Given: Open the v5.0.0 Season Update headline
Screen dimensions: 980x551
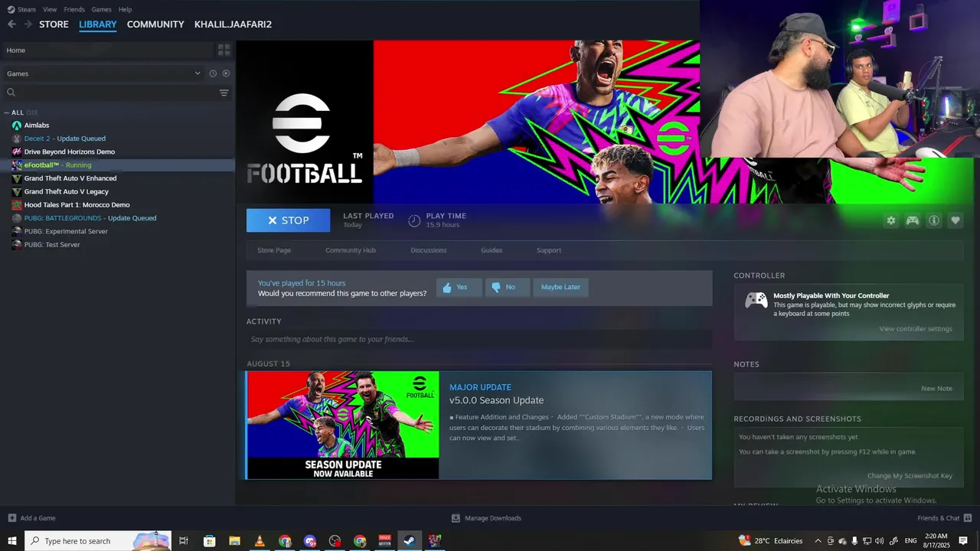Looking at the screenshot, I should click(496, 400).
